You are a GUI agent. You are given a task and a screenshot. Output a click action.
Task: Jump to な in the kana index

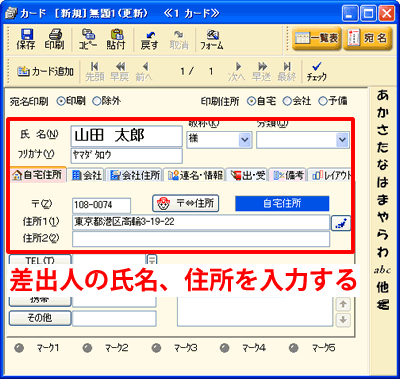[x=383, y=165]
